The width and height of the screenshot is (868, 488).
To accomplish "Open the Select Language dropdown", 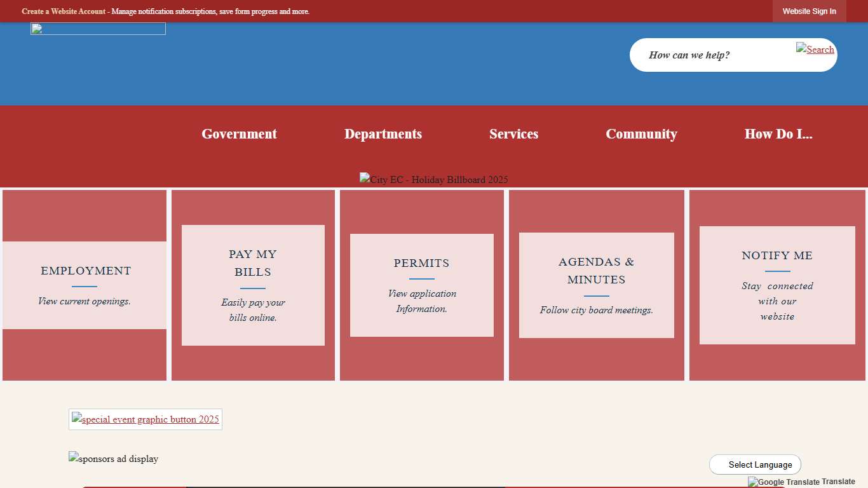I will pyautogui.click(x=755, y=464).
